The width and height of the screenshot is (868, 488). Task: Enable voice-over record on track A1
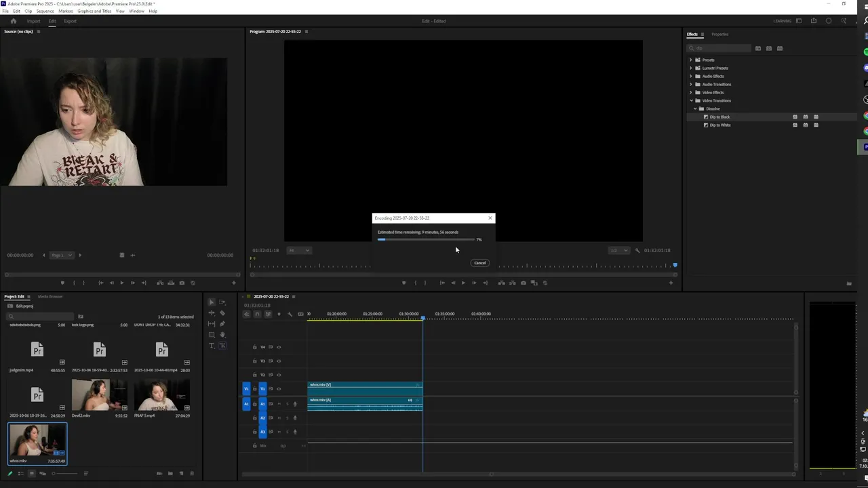pyautogui.click(x=295, y=403)
